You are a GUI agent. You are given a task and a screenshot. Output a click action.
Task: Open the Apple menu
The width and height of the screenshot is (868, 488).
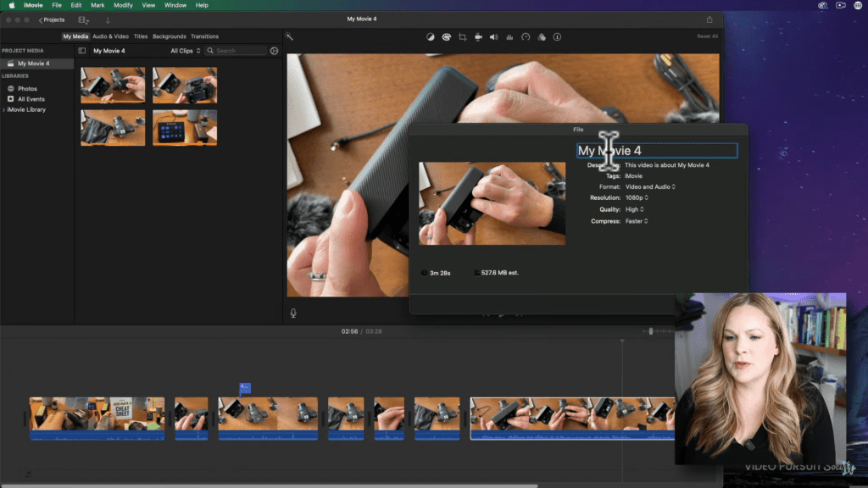[x=12, y=5]
